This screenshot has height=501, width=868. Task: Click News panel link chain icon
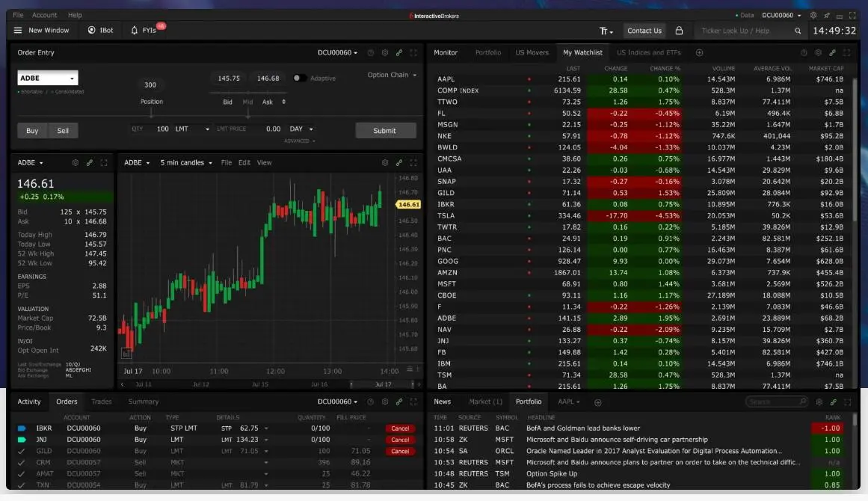tap(834, 402)
